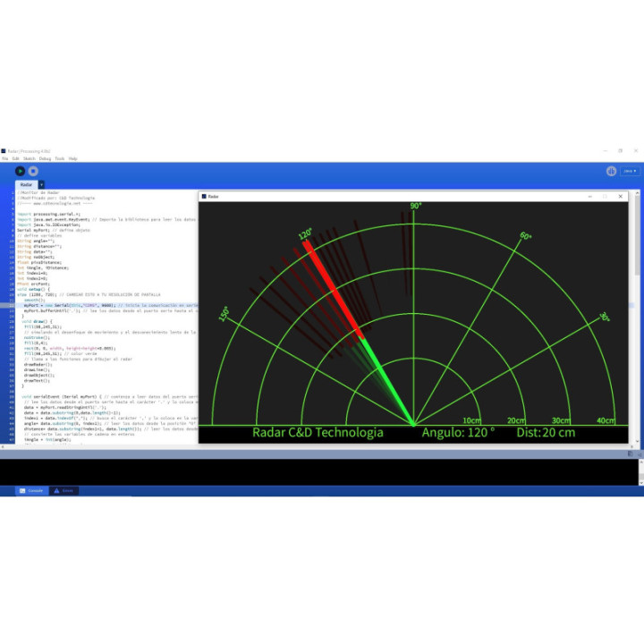This screenshot has width=644, height=644.
Task: Click the editor vertical scrollbar thumb
Action: pyautogui.click(x=638, y=236)
